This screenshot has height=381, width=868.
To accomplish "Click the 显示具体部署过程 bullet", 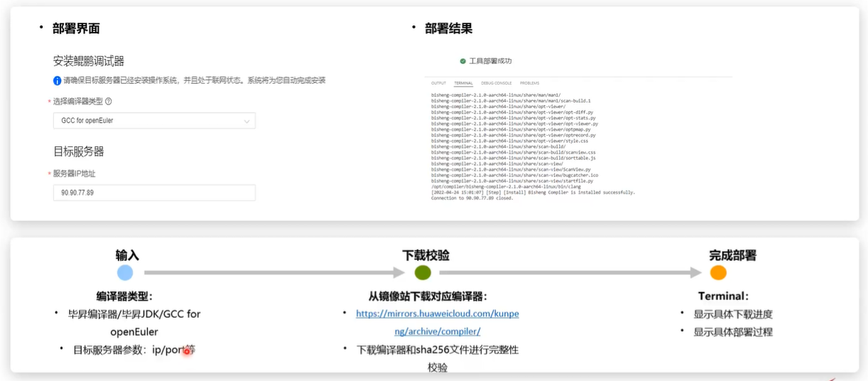I will click(733, 332).
